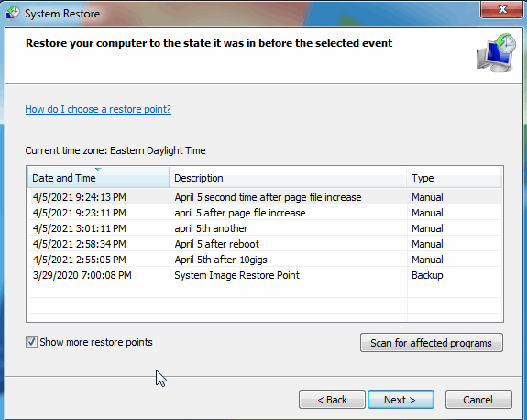Select April 5 after reboot restore point
Screen dimensions: 527x420
(x=265, y=244)
